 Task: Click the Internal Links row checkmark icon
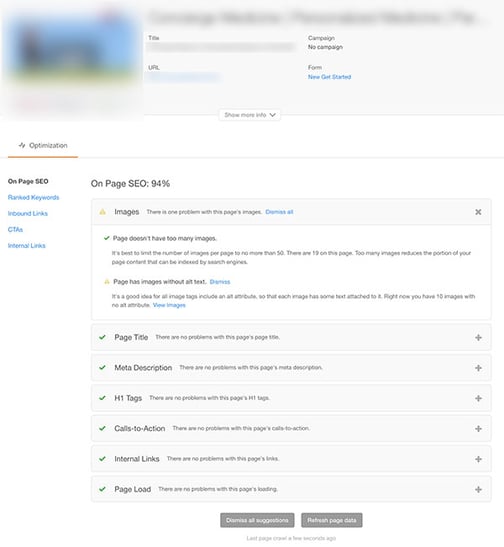(x=102, y=459)
